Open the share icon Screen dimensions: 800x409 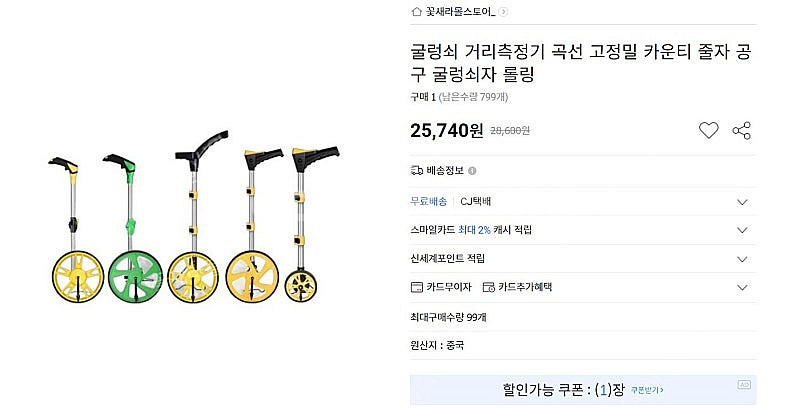741,131
